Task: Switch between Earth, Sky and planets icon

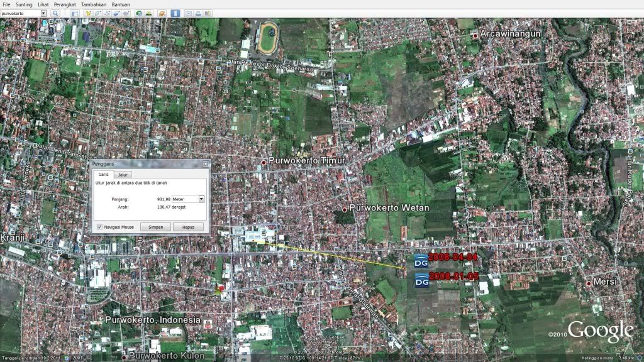Action: pos(162,14)
